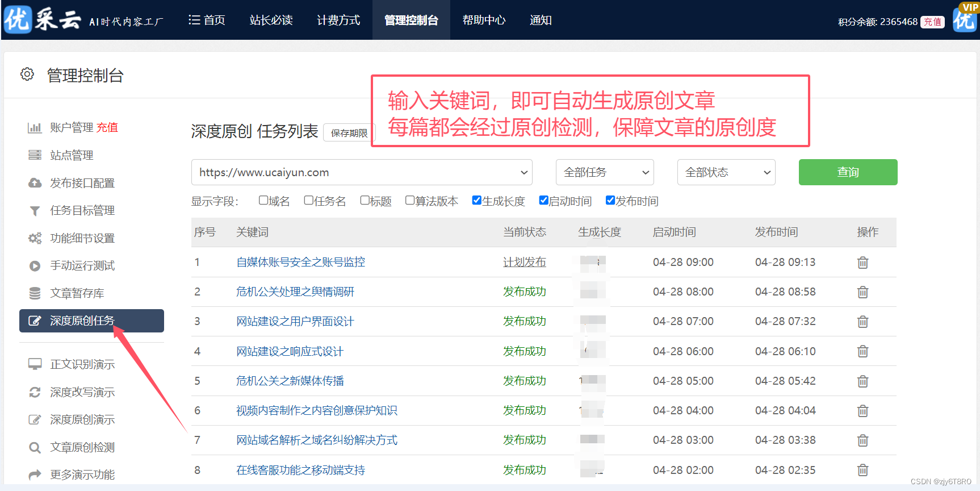Open the 计划发布 status link

tap(525, 262)
